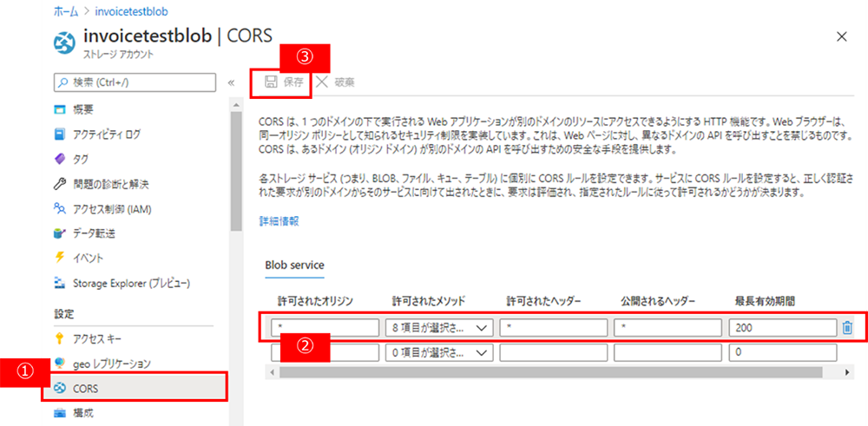
Task: Click the アクセス キー key icon
Action: coord(60,338)
